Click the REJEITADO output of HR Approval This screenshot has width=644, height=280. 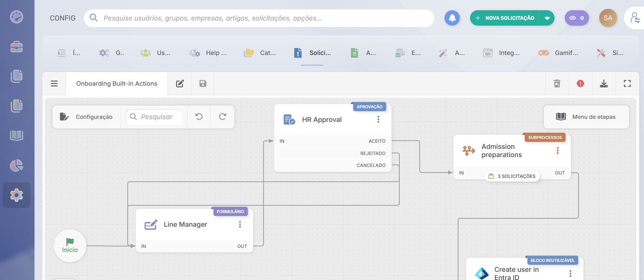[x=373, y=153]
